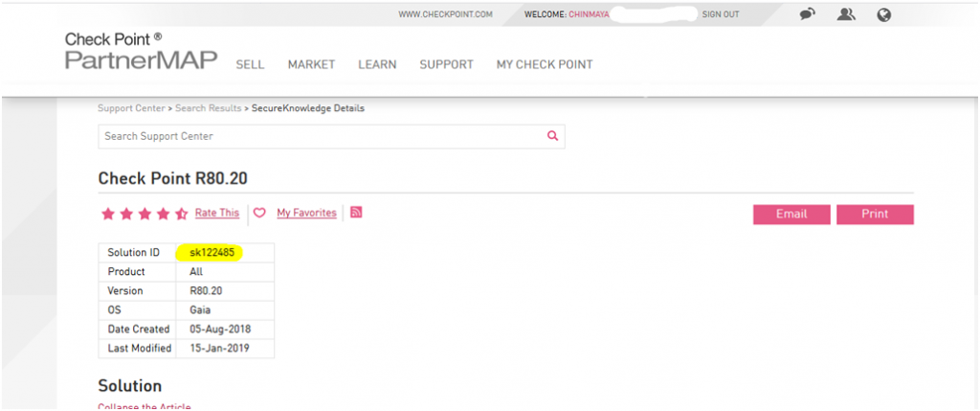980x411 pixels.
Task: Rate article with the first star
Action: pos(108,214)
